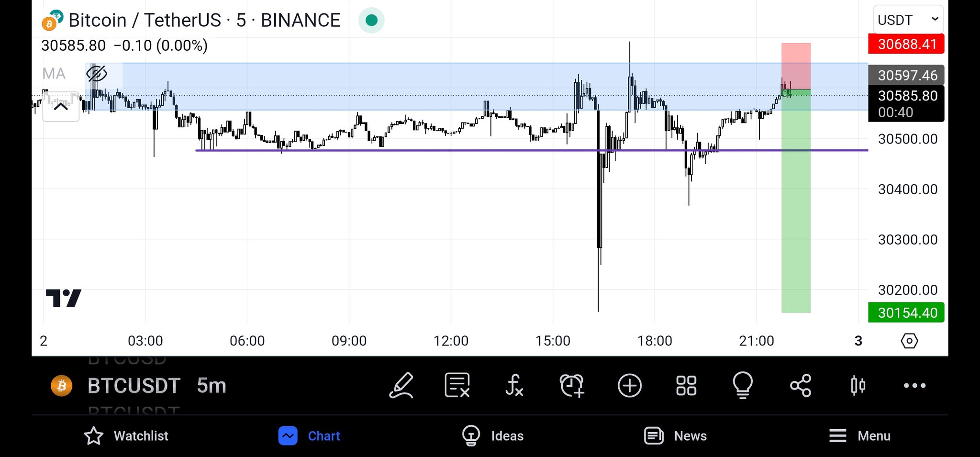
Task: Open chart settings via the gear icon
Action: click(x=910, y=341)
